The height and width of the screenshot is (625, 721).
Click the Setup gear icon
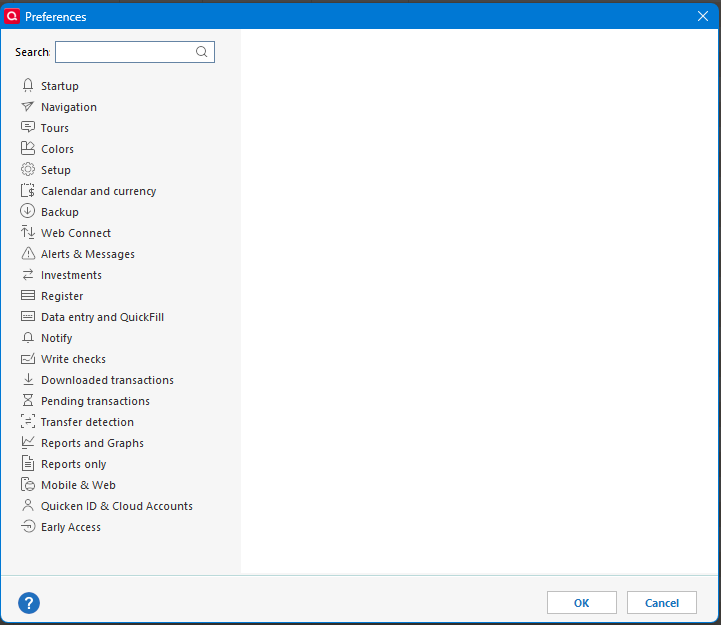tap(28, 170)
